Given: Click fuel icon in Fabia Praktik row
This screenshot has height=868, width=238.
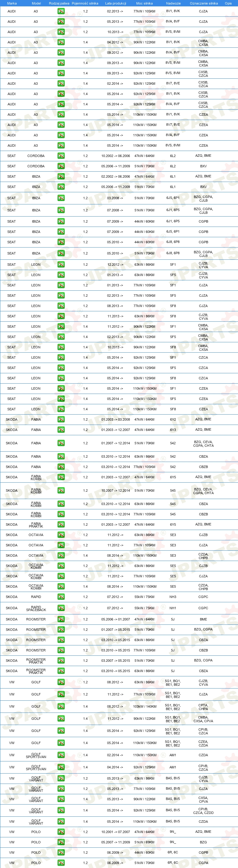Looking at the screenshot, I should [61, 525].
